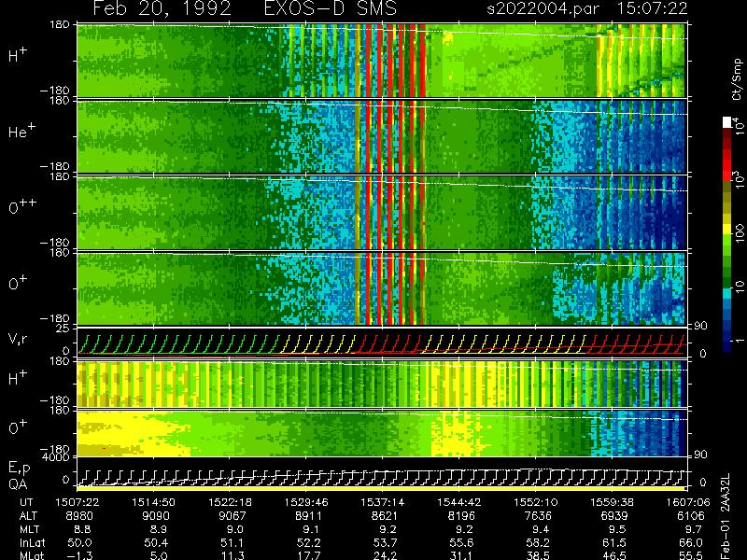Screen dimensions: 747x560
Task: Click the InLat value '66.0'
Action: (691, 543)
